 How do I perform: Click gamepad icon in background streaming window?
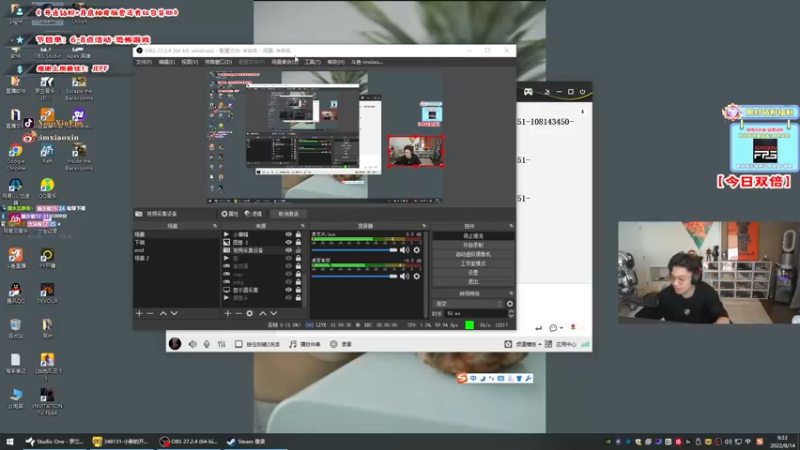click(x=528, y=92)
